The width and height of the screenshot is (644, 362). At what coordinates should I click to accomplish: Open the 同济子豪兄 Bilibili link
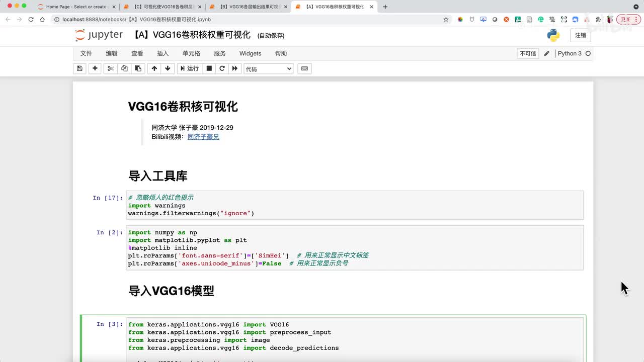[203, 137]
